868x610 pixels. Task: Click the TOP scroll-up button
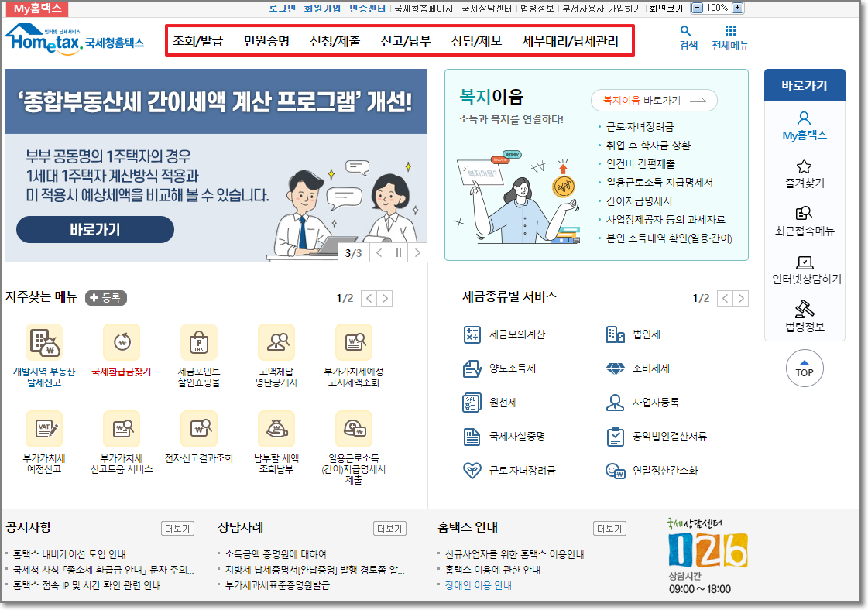click(804, 368)
